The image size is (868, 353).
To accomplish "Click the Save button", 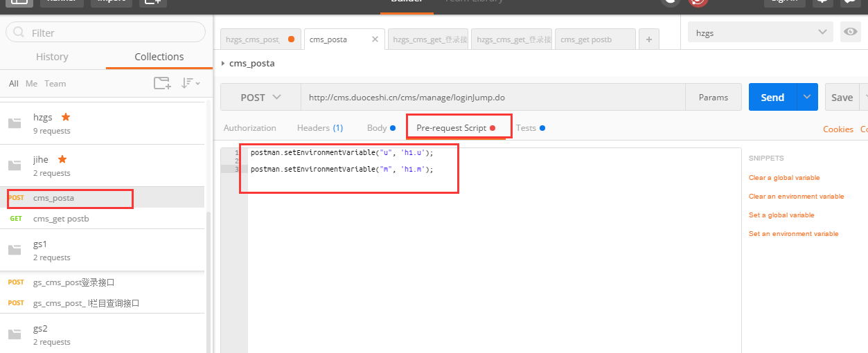I will (x=842, y=97).
